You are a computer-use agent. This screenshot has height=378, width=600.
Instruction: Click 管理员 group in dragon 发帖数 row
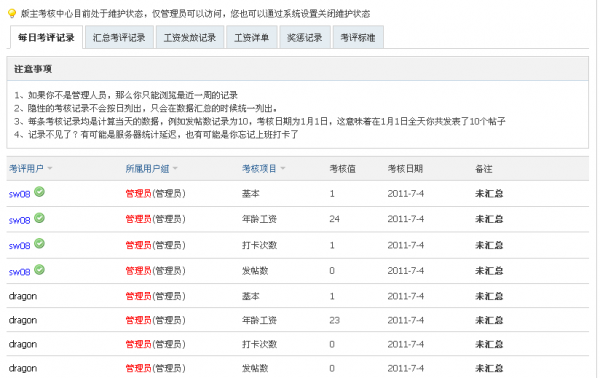tap(139, 368)
